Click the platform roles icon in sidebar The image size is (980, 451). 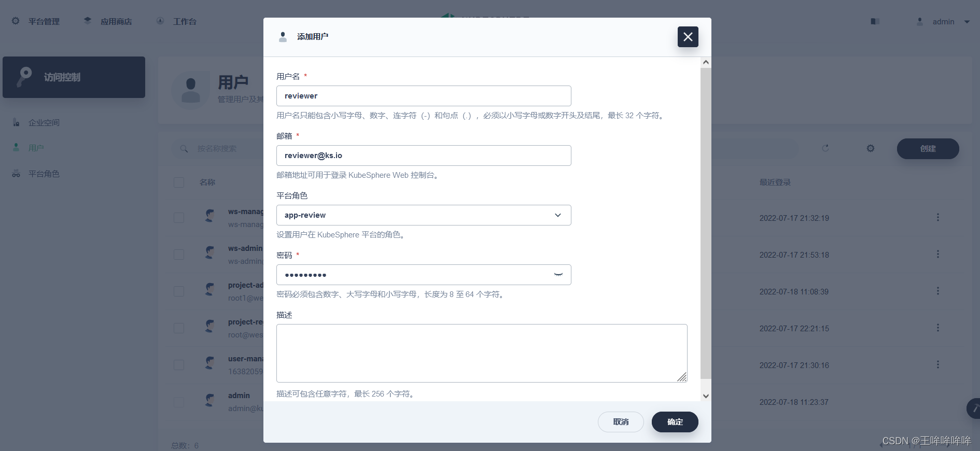click(x=16, y=174)
